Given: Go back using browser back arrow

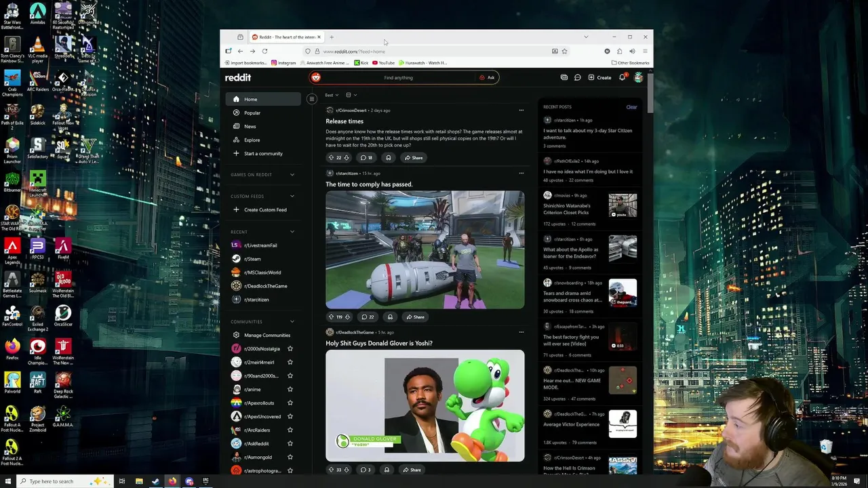Looking at the screenshot, I should tap(240, 51).
